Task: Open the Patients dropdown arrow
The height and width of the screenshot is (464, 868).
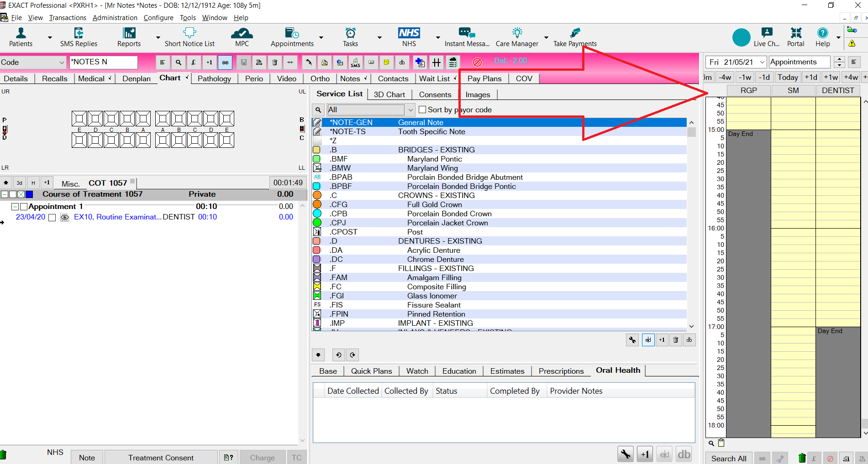Action: (x=50, y=37)
